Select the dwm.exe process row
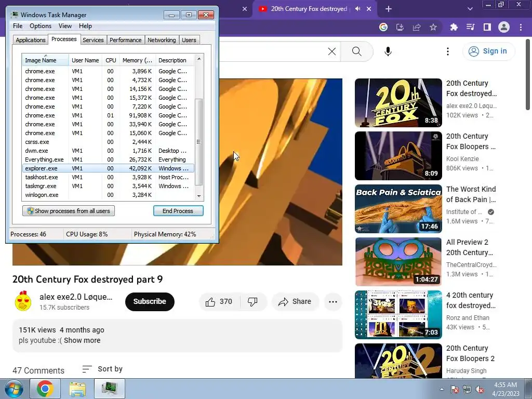Screen dimensions: 532x399 pos(108,151)
